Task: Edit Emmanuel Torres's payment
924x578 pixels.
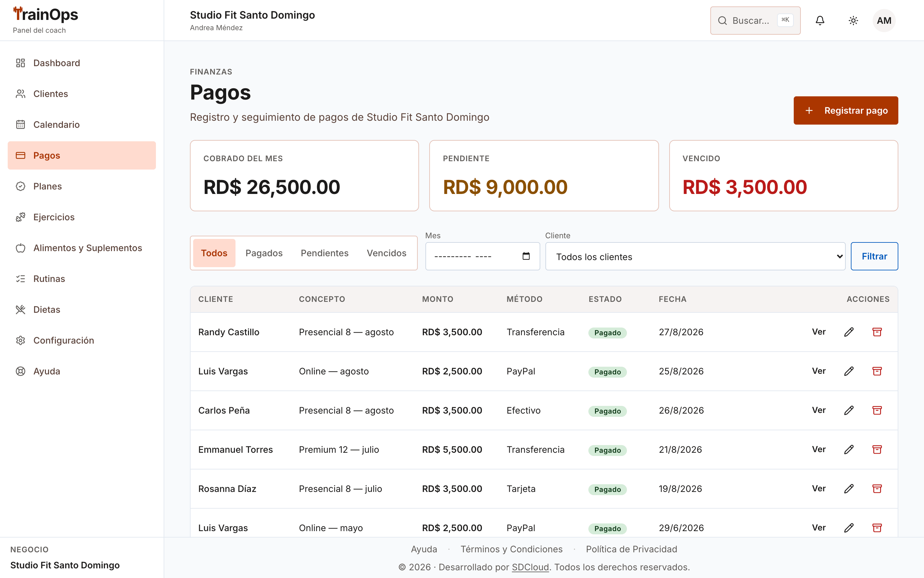Action: click(x=849, y=450)
